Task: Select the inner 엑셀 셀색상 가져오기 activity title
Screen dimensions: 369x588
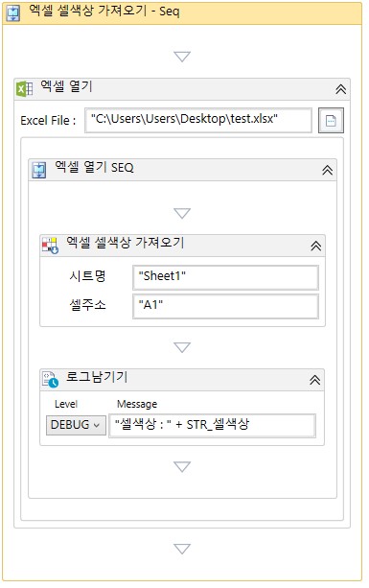Action: coord(126,243)
